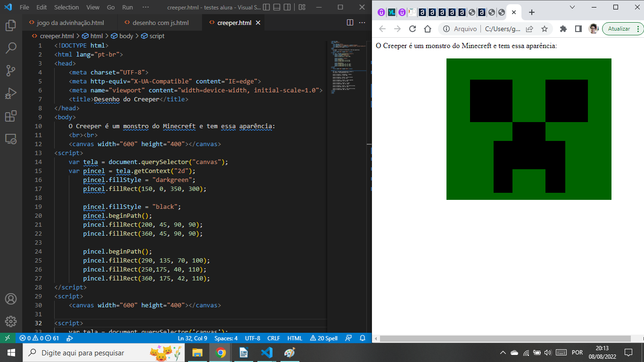Click the split editor right icon
Image resolution: width=644 pixels, height=362 pixels.
(x=350, y=23)
